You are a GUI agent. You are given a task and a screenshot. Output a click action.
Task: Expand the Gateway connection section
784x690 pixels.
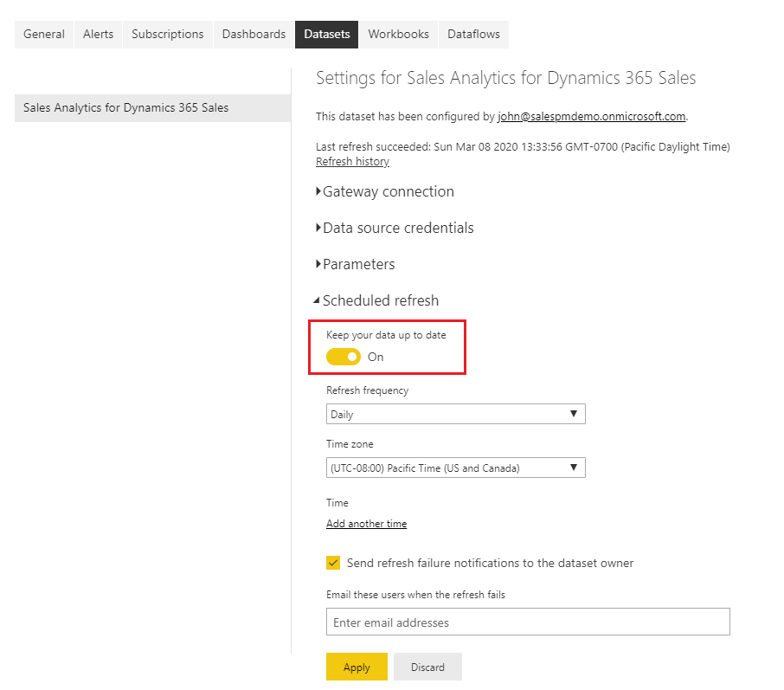coord(385,191)
